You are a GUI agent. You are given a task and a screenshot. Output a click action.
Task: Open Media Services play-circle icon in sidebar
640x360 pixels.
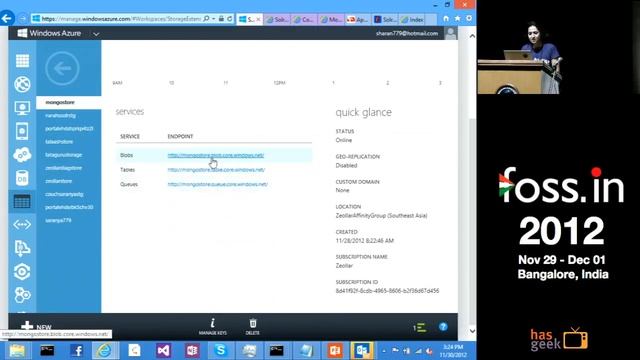22,272
